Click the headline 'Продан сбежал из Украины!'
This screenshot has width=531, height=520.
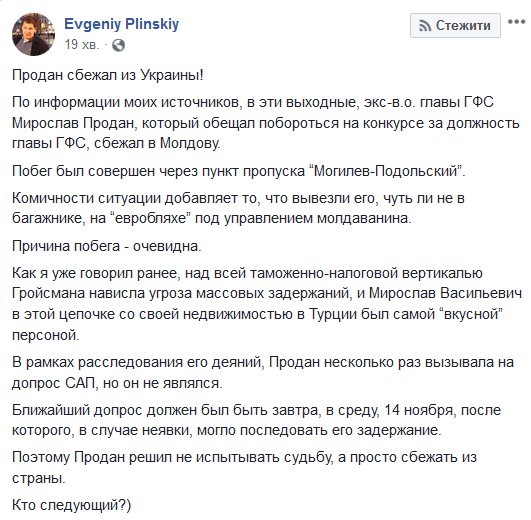point(108,75)
